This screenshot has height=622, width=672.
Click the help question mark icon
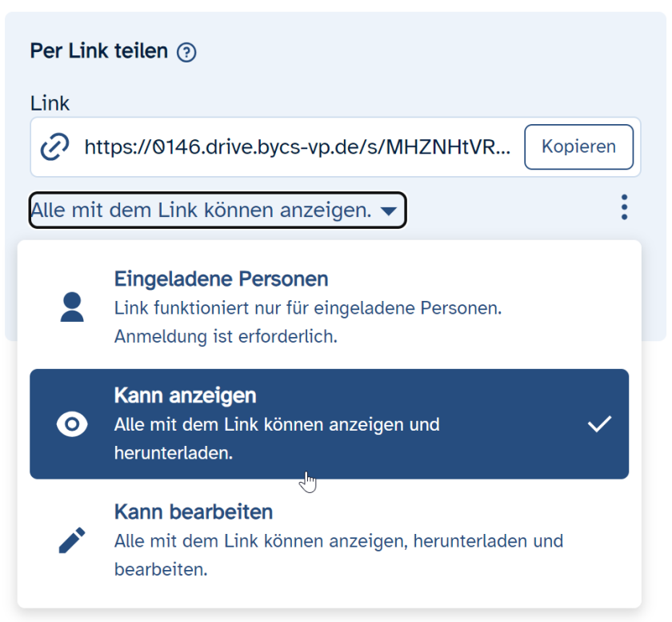(x=186, y=53)
